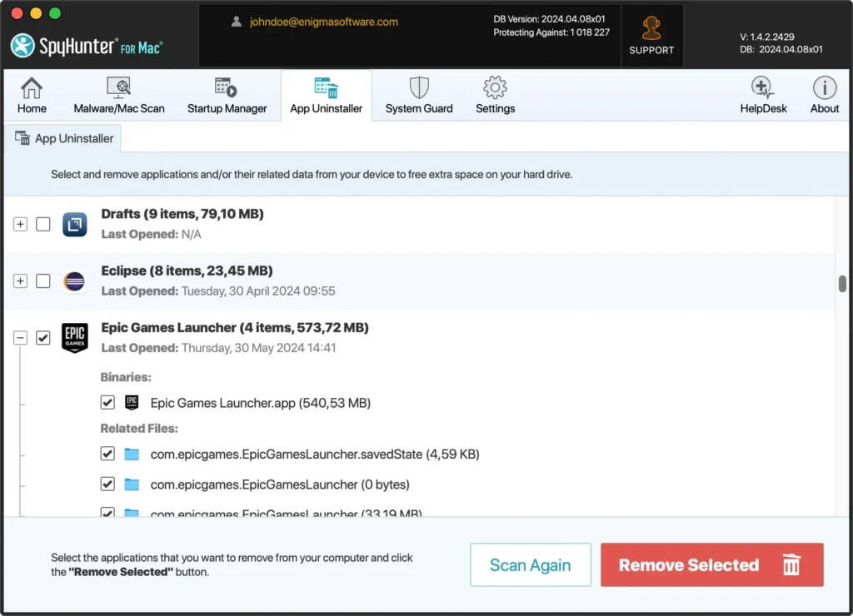Click the Remove Selected button text
The image size is (853, 616).
[689, 565]
